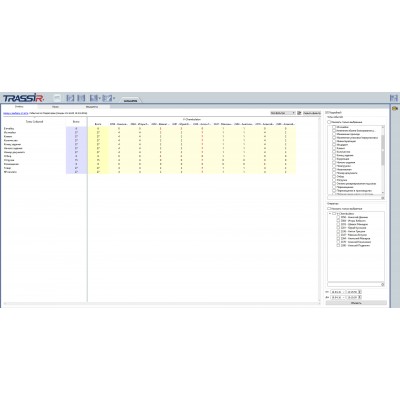Click the first toolbar icon right of the TRASSIR logo

coord(57,98)
